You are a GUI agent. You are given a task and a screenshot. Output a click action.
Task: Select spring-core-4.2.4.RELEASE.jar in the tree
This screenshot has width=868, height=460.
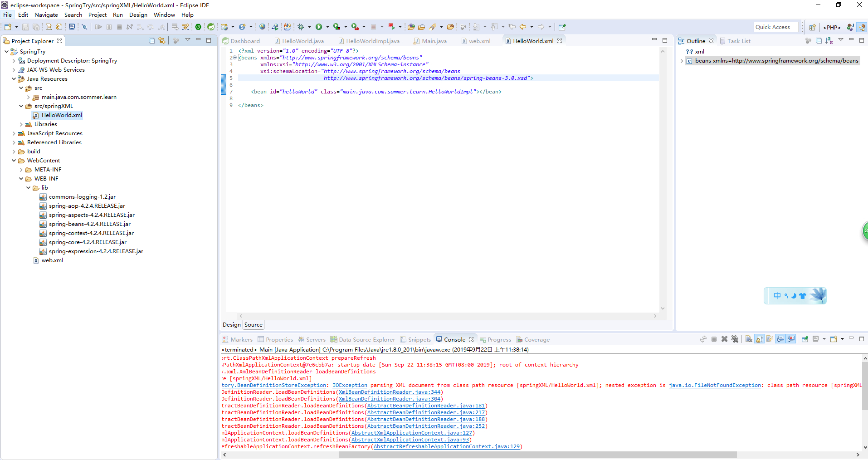tap(88, 242)
